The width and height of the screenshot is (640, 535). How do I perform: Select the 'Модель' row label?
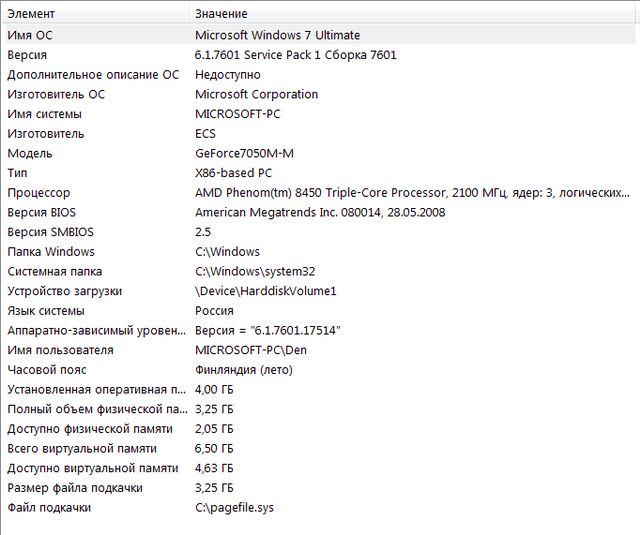pos(30,153)
